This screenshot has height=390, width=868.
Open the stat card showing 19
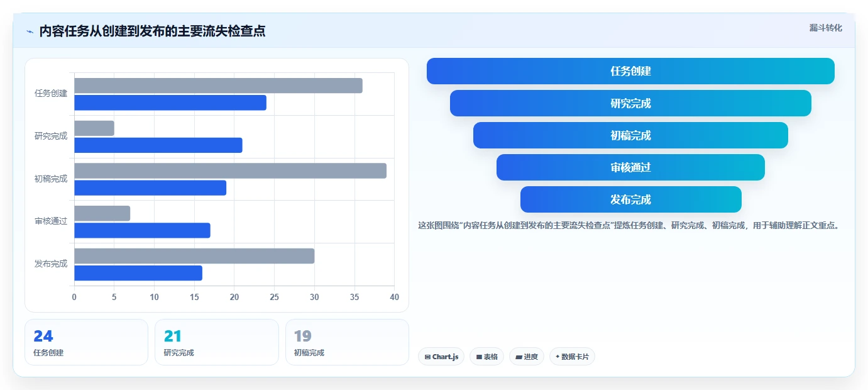[x=347, y=342]
